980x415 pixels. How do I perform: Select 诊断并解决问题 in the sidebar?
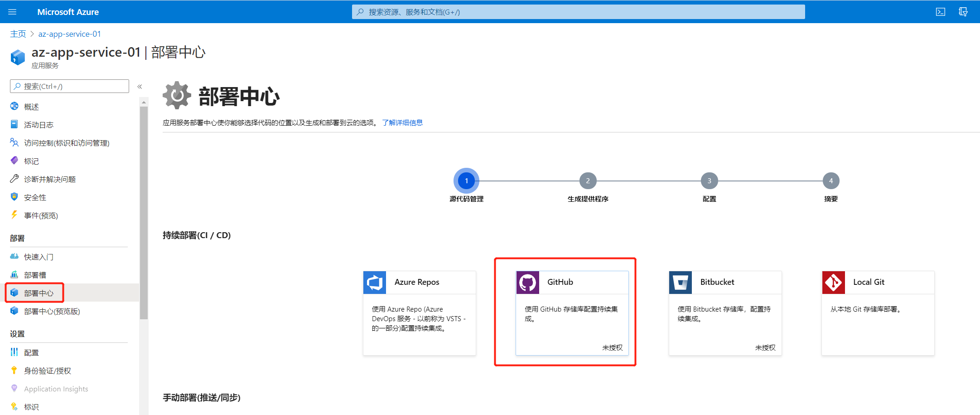[50, 179]
